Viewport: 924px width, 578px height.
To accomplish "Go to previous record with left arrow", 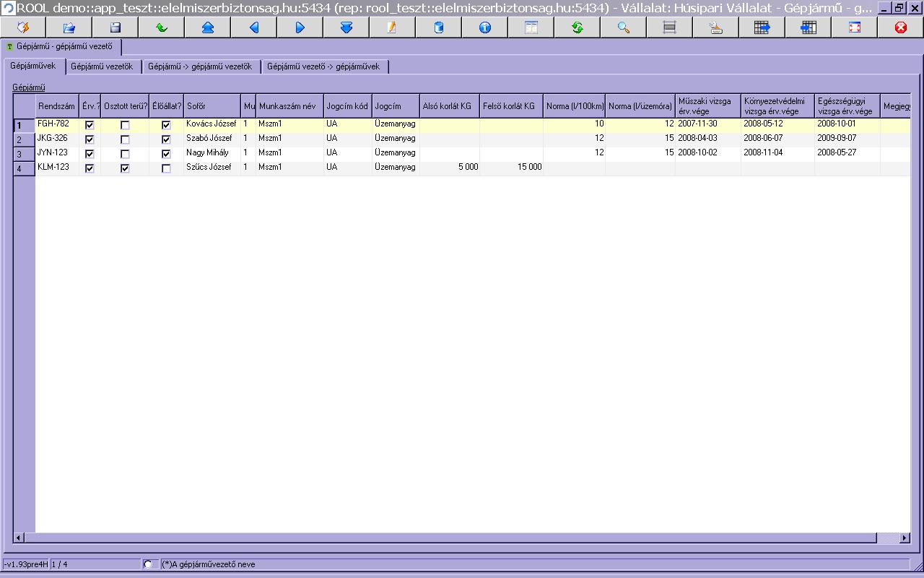I will coord(254,27).
